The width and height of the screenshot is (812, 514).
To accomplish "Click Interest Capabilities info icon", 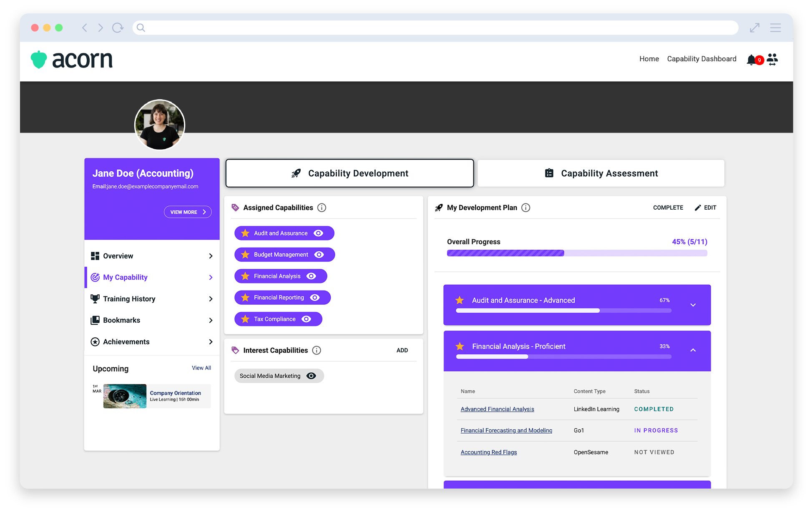I will tap(317, 350).
